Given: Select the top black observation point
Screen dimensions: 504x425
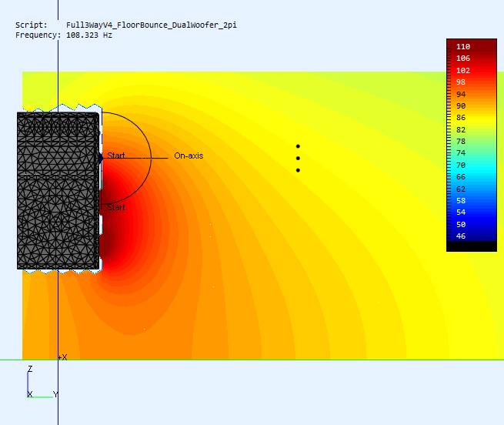Looking at the screenshot, I should pyautogui.click(x=298, y=146).
